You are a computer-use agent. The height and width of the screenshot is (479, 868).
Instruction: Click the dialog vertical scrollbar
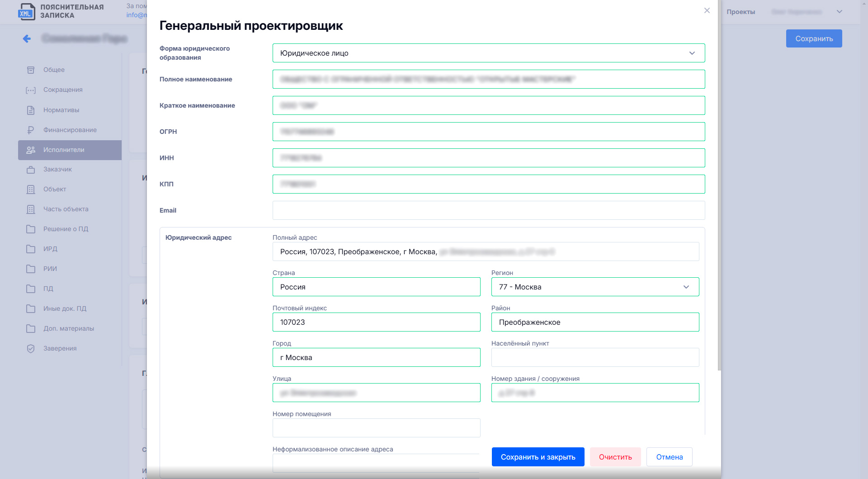[x=719, y=185]
